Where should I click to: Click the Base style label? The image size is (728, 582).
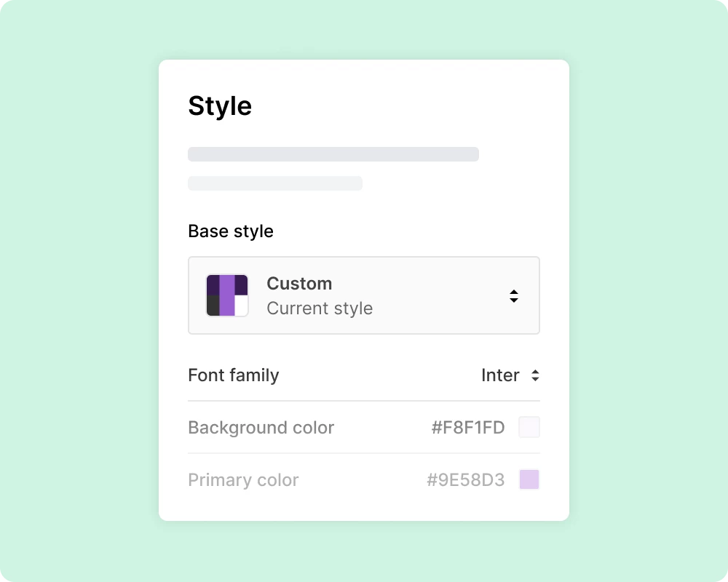pyautogui.click(x=231, y=231)
